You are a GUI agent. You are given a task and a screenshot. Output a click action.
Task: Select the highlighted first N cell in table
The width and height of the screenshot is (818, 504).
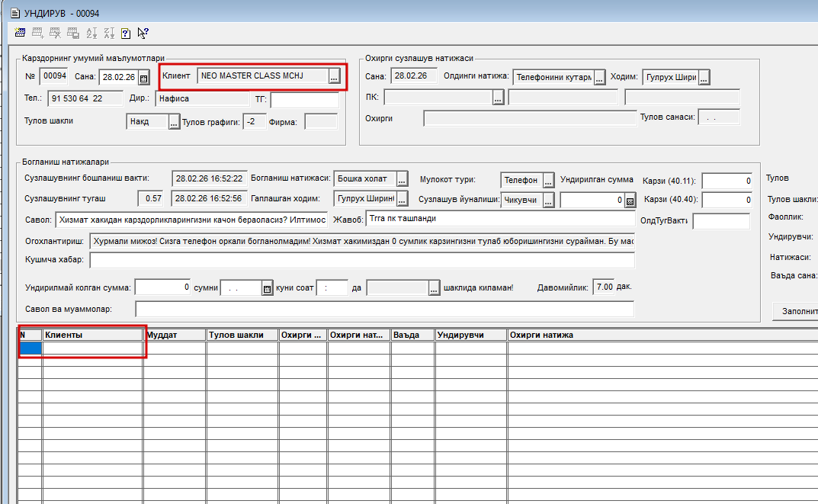pyautogui.click(x=30, y=348)
